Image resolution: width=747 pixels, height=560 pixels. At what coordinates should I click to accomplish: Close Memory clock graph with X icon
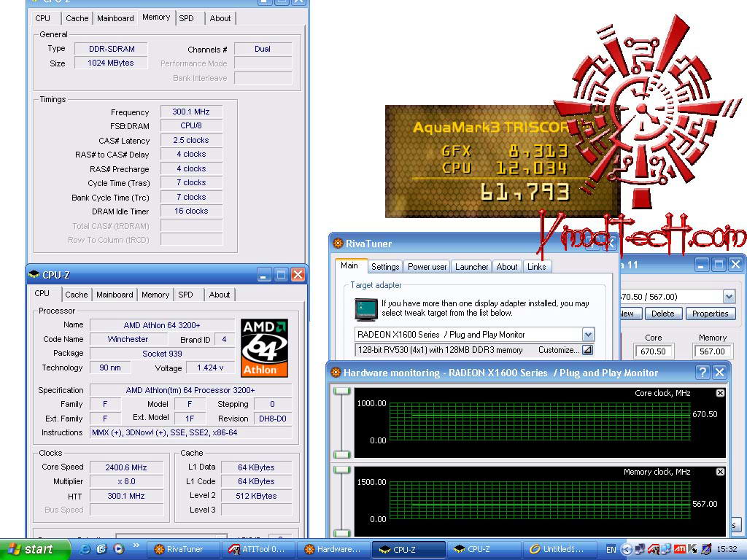coord(720,472)
